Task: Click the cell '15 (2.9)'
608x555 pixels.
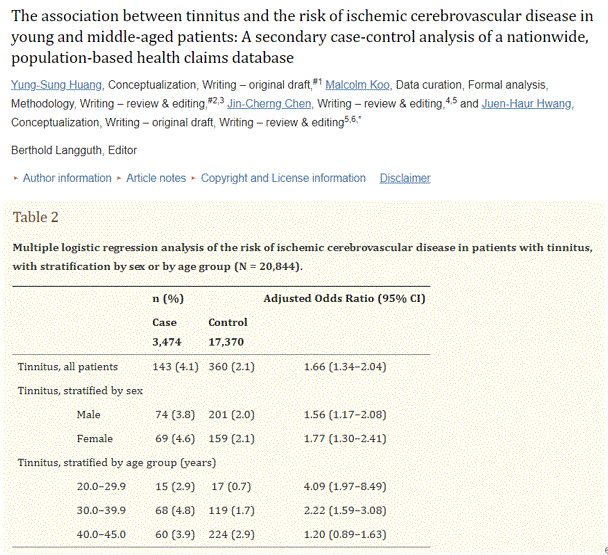Action: point(175,486)
